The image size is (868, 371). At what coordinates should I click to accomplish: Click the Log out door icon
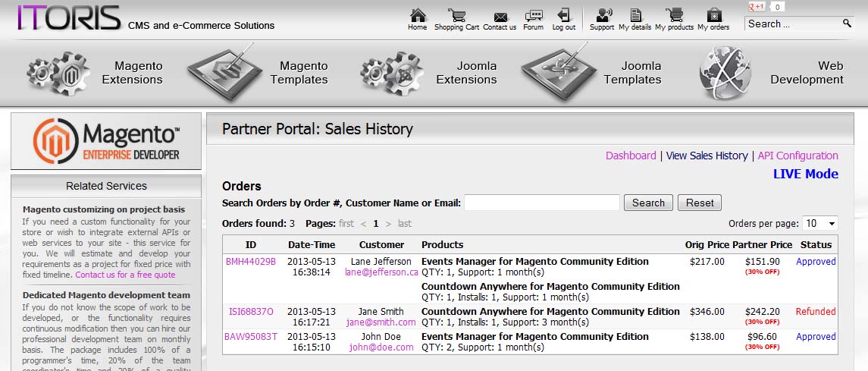[x=563, y=15]
